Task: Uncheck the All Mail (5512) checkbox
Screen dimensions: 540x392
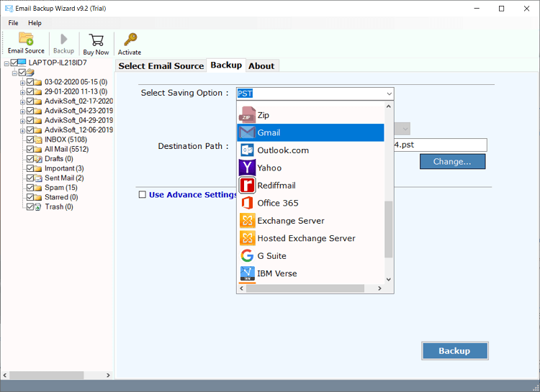Action: click(30, 150)
